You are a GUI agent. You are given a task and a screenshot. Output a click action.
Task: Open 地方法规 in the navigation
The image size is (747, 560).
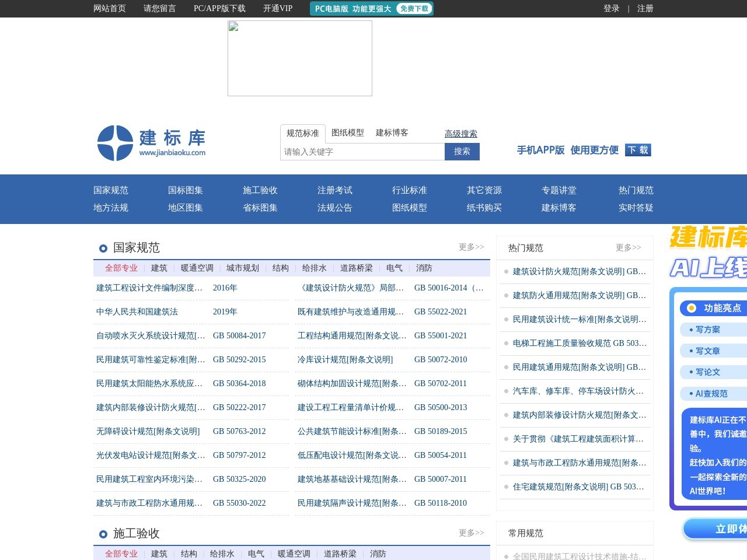111,208
